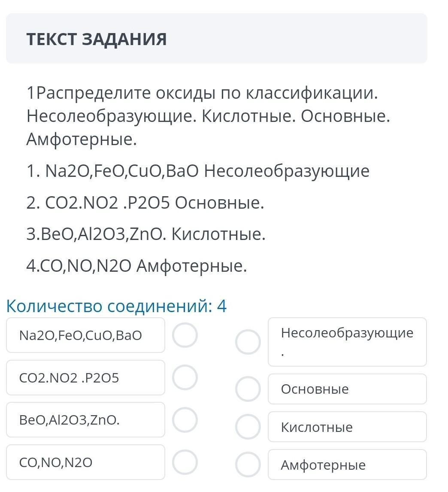Click the CO,NO,N2O answer box
The width and height of the screenshot is (448, 492).
pyautogui.click(x=85, y=462)
